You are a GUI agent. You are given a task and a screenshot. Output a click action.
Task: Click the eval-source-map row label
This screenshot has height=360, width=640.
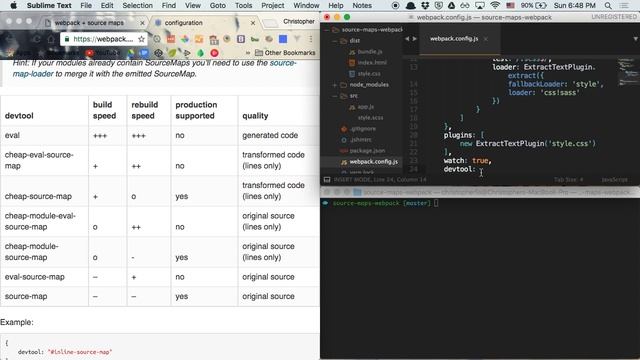tap(35, 277)
